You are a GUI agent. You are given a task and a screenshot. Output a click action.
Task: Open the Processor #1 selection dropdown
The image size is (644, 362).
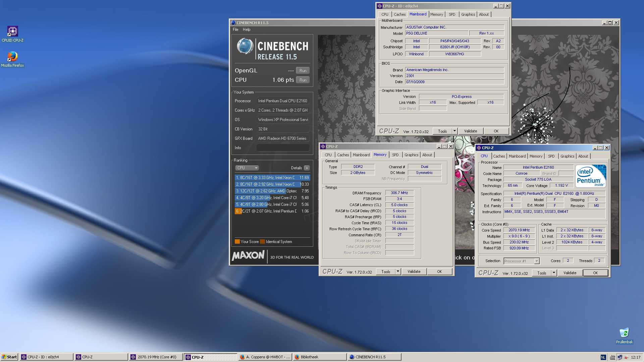tap(521, 261)
